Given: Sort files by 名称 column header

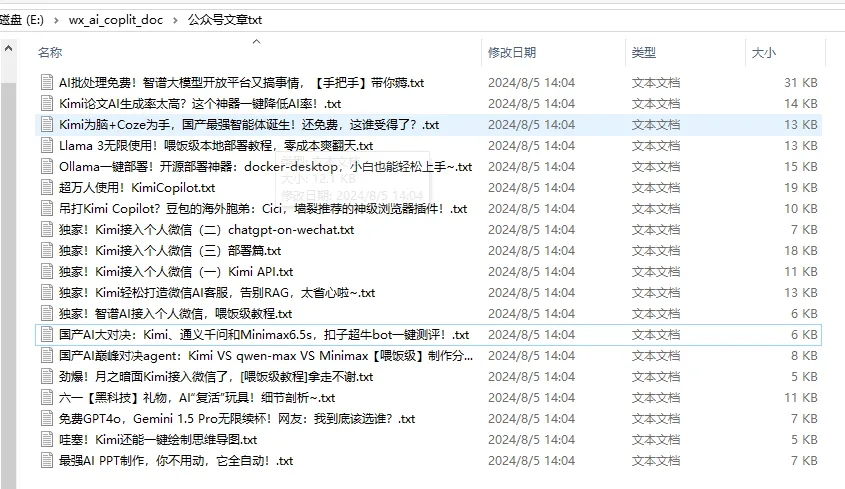Looking at the screenshot, I should 50,53.
